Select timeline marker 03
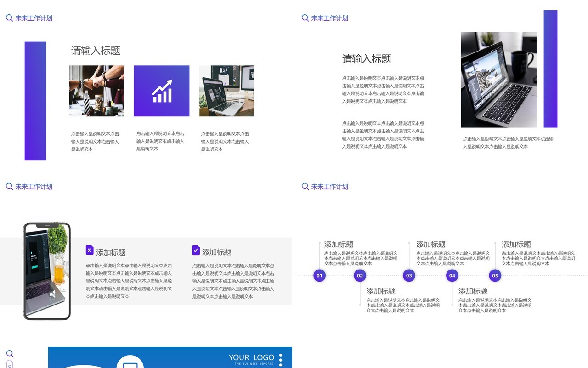Image resolution: width=588 pixels, height=368 pixels. [409, 276]
